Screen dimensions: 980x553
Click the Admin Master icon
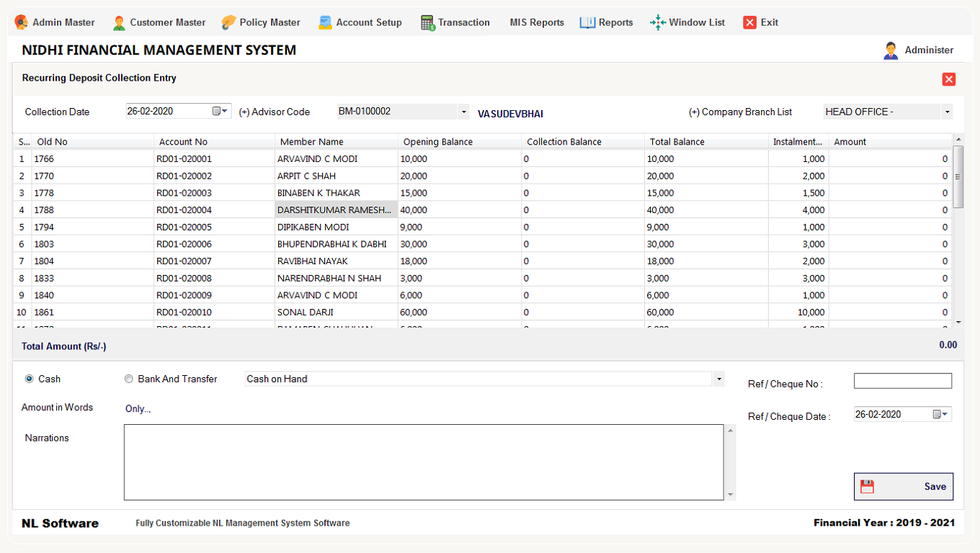point(22,22)
